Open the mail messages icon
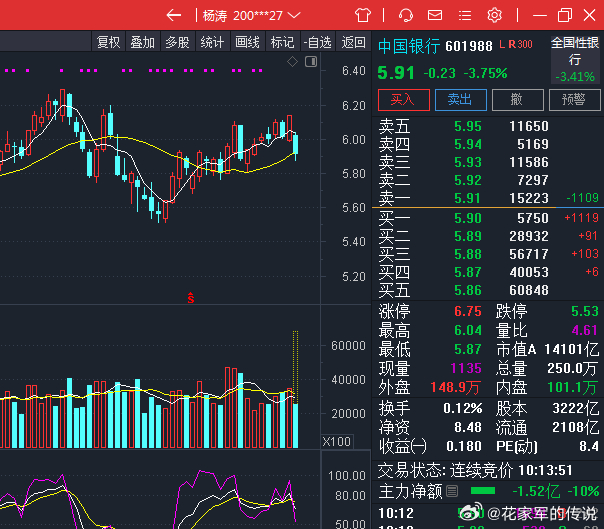604x529 pixels. [x=435, y=15]
